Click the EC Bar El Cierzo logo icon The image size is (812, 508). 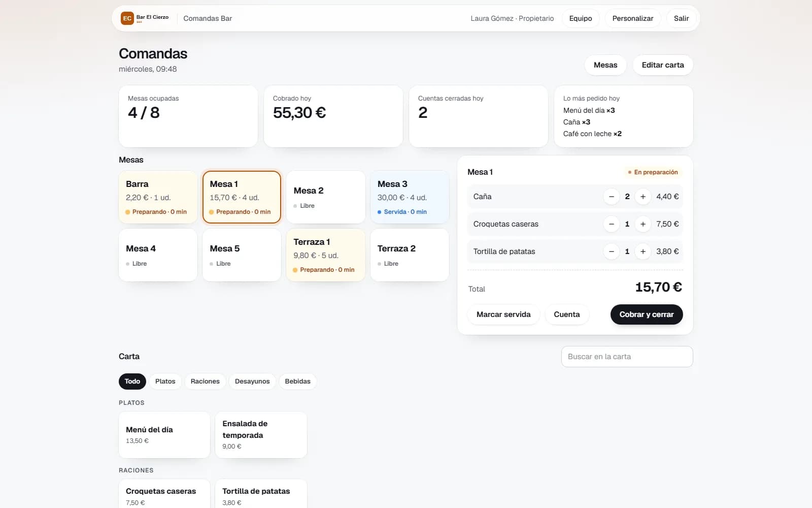click(127, 18)
